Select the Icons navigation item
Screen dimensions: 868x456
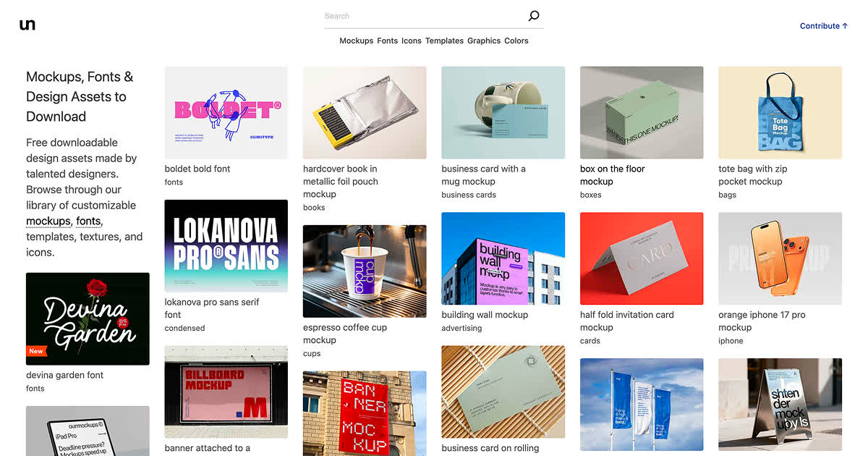412,41
